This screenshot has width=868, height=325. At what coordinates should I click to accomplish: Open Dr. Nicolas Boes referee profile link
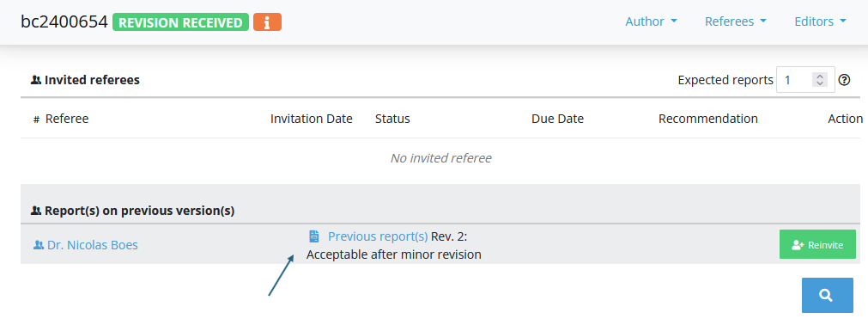tap(93, 244)
